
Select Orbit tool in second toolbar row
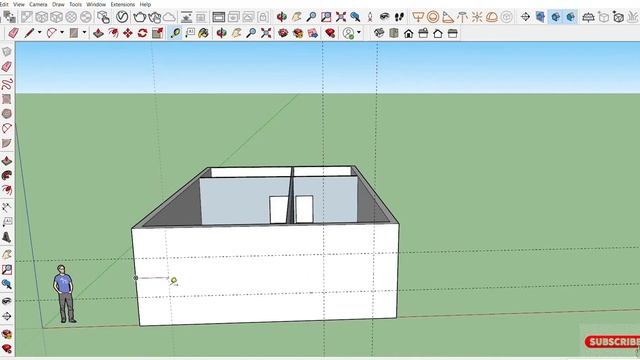(x=221, y=33)
